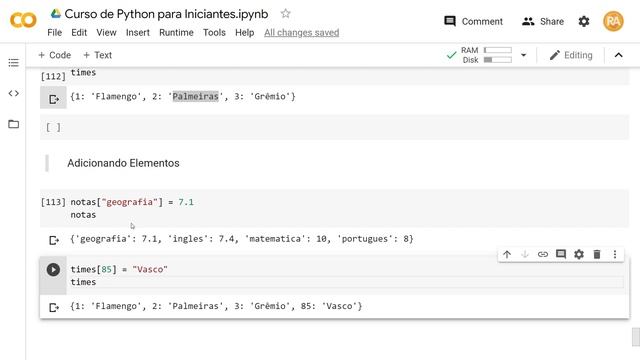Click the notebook title Curso de Python
Image resolution: width=640 pixels, height=360 pixels.
(166, 14)
